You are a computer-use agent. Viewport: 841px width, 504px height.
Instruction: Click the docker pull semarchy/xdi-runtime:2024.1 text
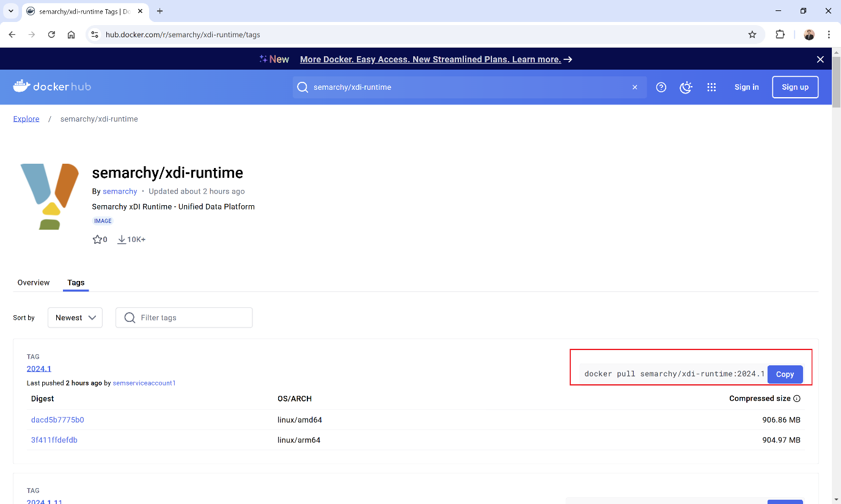(674, 374)
